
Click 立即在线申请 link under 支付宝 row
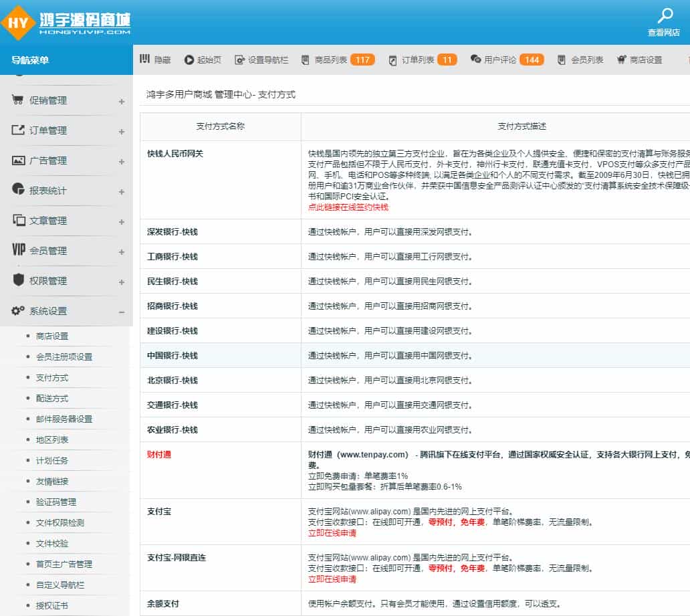coord(332,533)
